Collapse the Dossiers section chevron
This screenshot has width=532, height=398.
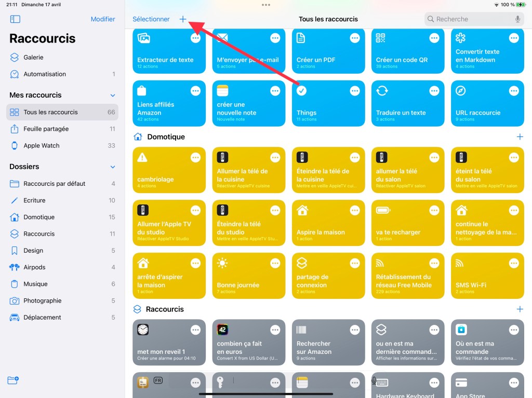click(113, 167)
